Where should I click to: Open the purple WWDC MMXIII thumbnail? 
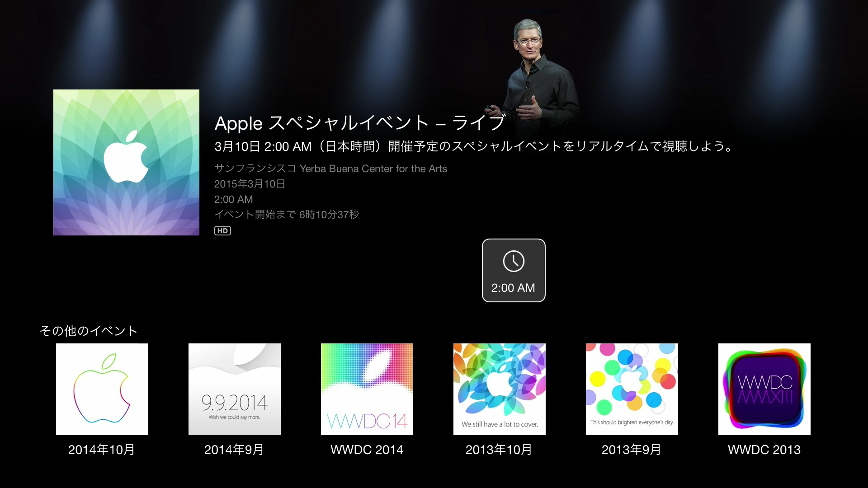coord(764,389)
